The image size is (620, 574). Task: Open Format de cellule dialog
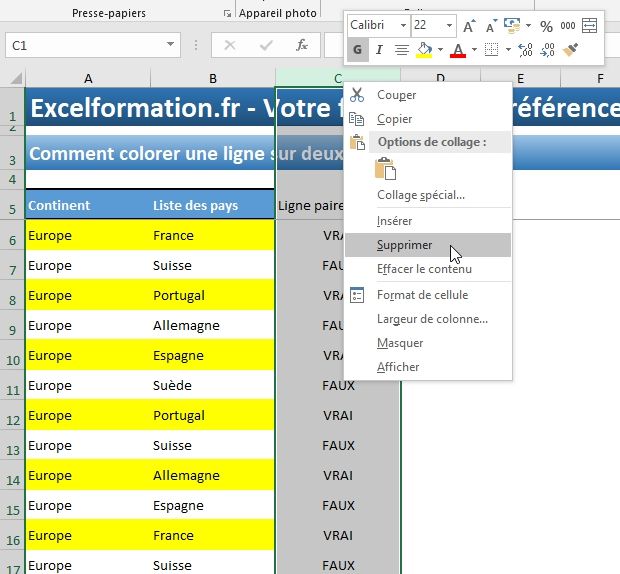(421, 295)
